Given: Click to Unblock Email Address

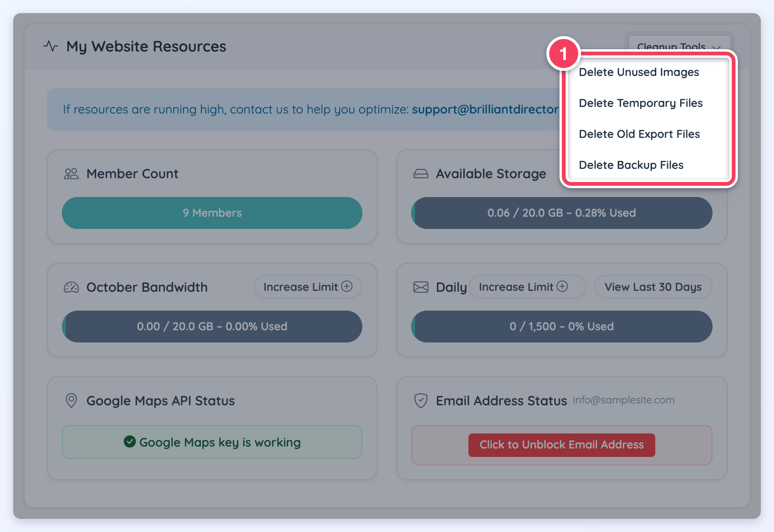Looking at the screenshot, I should point(561,445).
